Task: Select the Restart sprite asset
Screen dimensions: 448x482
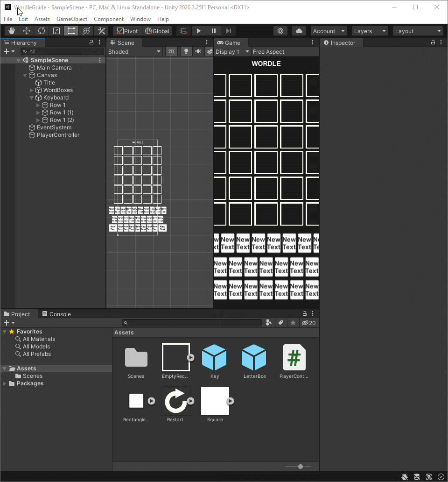Action: point(175,404)
